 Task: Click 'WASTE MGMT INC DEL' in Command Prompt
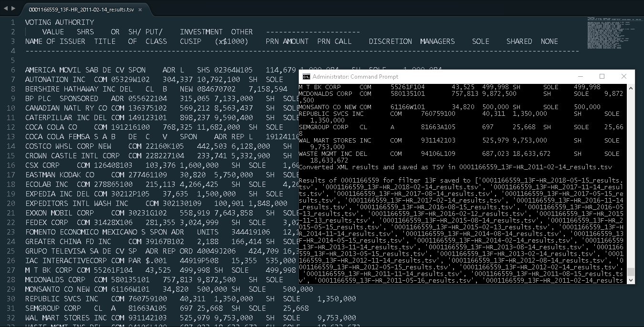[333, 154]
